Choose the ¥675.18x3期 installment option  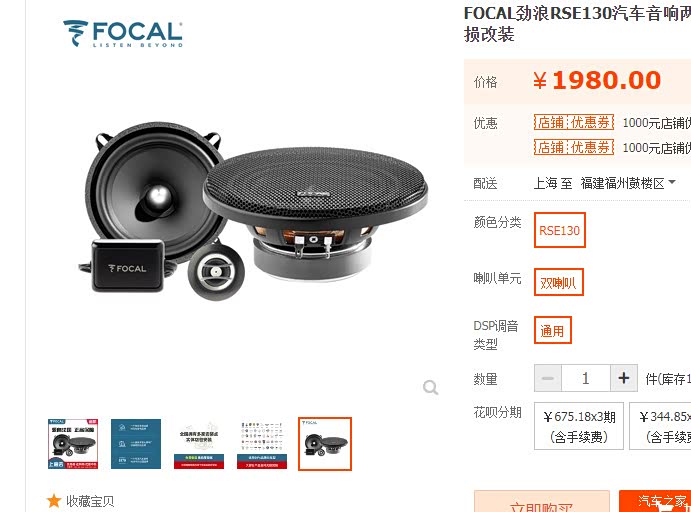point(579,426)
